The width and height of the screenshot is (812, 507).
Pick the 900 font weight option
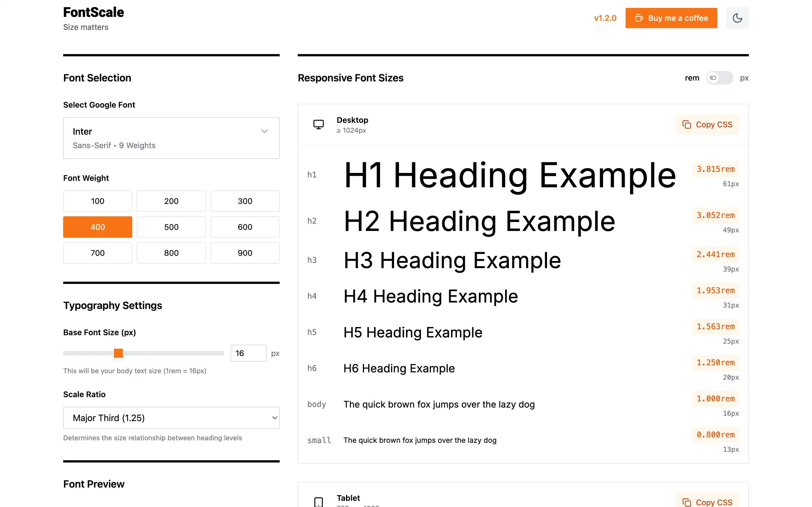(245, 253)
